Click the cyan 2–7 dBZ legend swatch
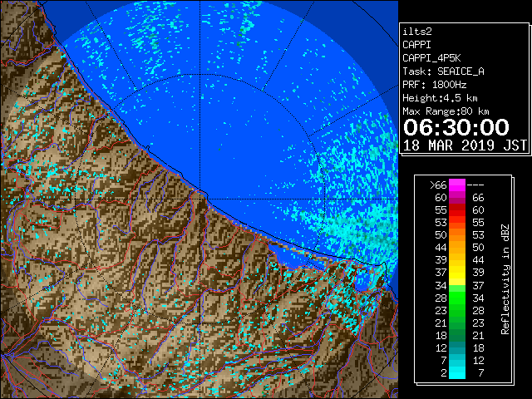The height and width of the screenshot is (399, 532). point(457,372)
